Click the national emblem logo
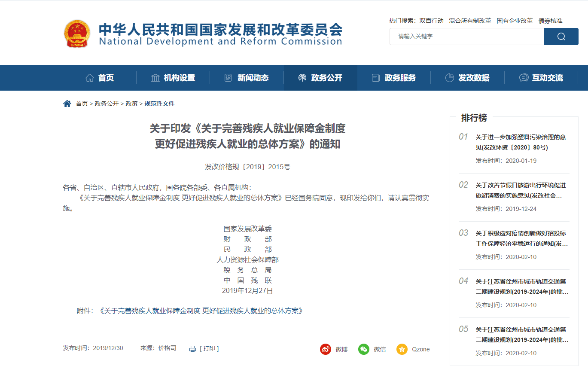 77,34
